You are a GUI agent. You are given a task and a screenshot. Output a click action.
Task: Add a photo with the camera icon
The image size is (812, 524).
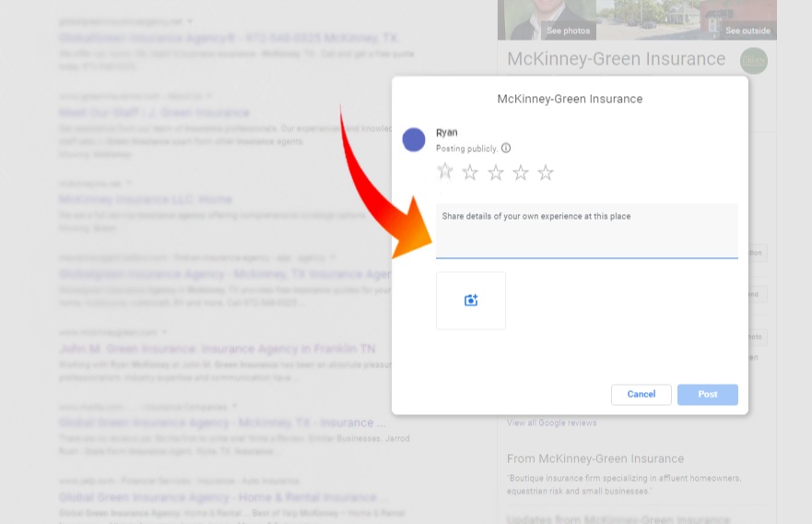[x=471, y=301]
